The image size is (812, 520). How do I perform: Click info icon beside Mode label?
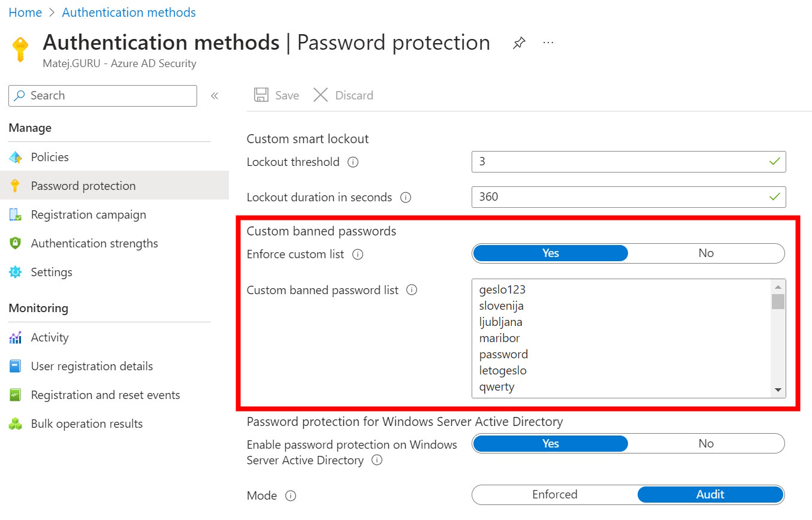291,496
